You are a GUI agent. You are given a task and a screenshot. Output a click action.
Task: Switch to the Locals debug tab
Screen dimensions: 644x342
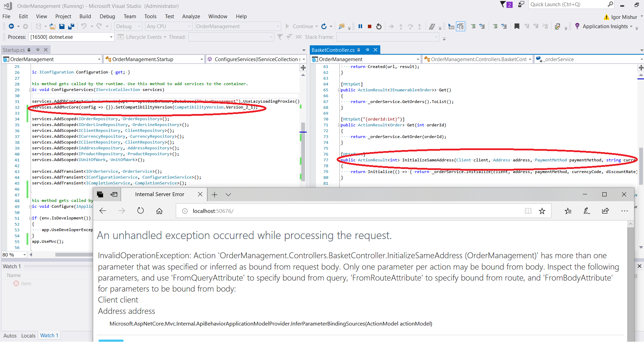(28, 336)
